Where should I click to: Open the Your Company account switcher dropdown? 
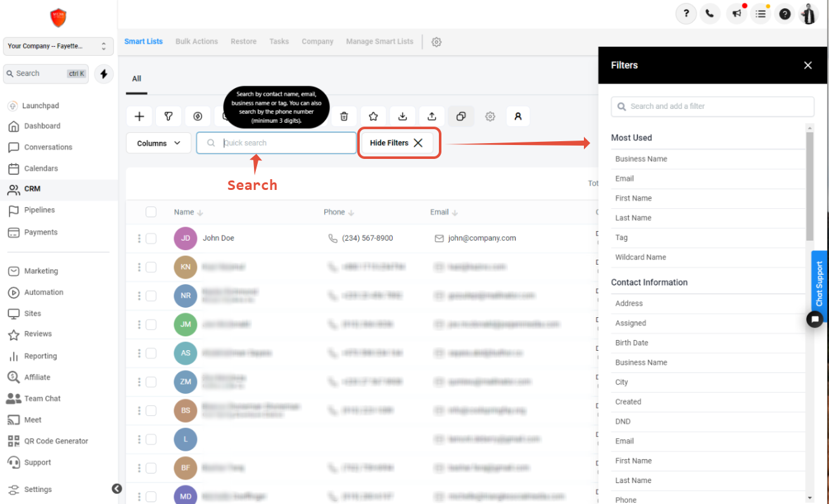click(58, 46)
